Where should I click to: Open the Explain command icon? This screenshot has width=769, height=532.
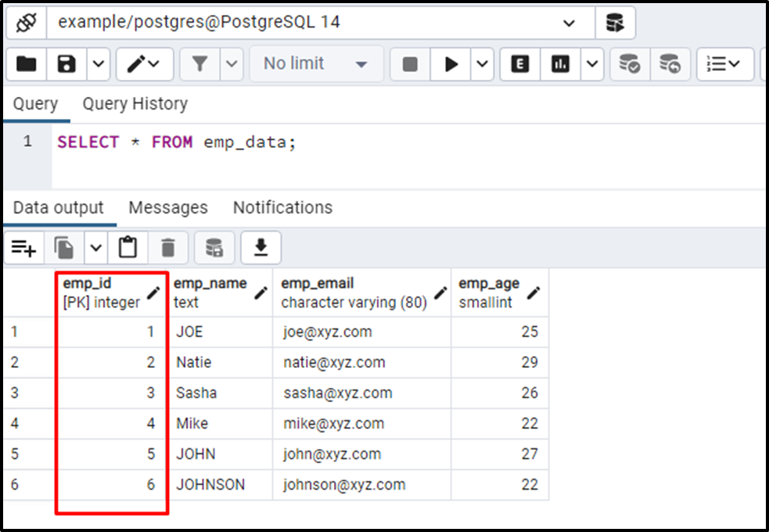[519, 64]
